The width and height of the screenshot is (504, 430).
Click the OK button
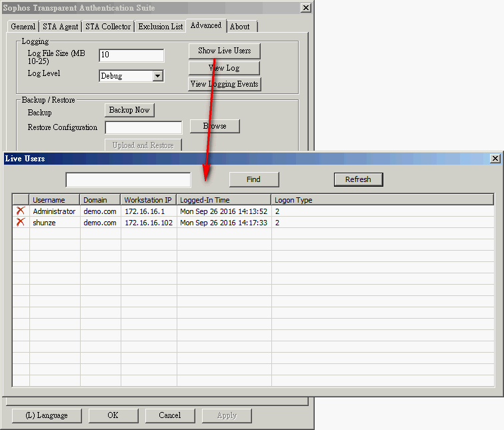pos(113,415)
